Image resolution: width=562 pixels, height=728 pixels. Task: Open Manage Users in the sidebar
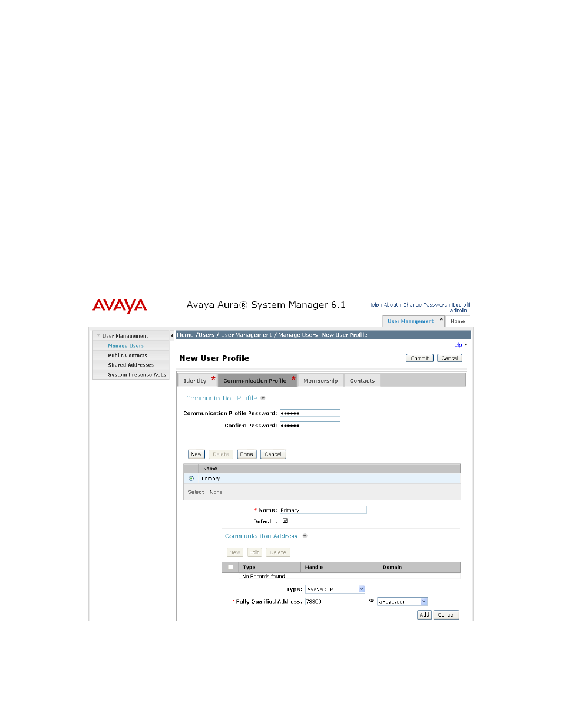125,346
